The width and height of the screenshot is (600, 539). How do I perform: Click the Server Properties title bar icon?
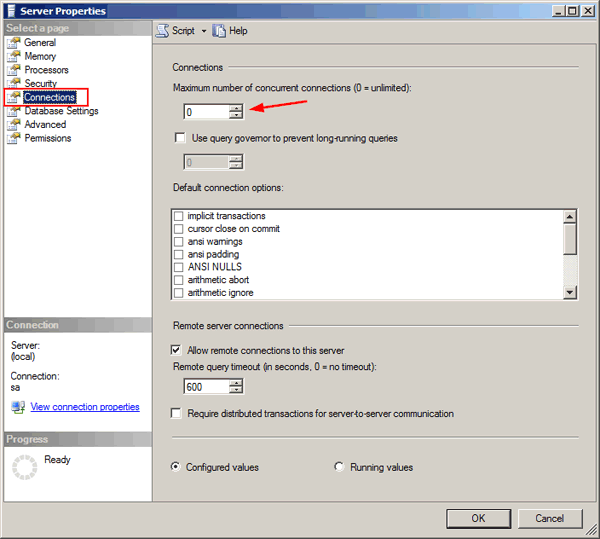click(11, 11)
